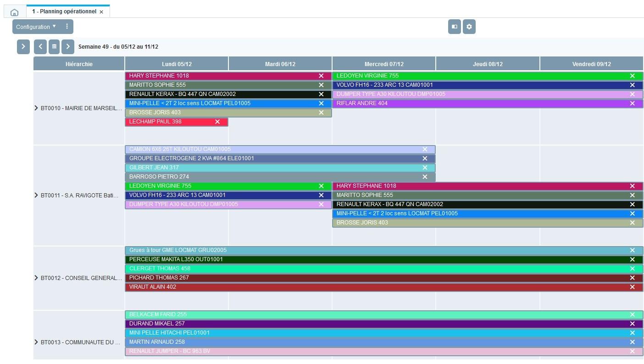The image size is (644, 364).
Task: Select CAMION 6X6 26T KILOUTOU bar
Action: point(280,149)
